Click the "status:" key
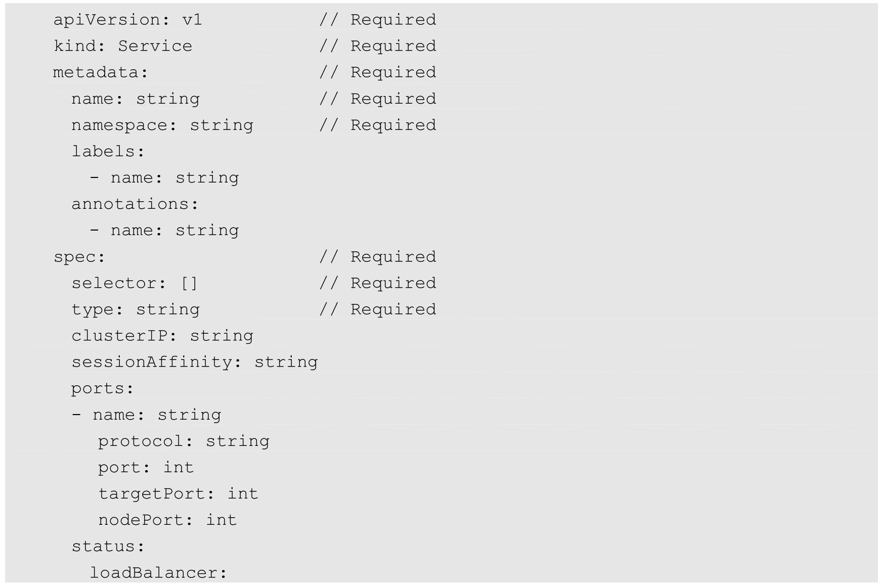This screenshot has height=588, width=881. [108, 546]
